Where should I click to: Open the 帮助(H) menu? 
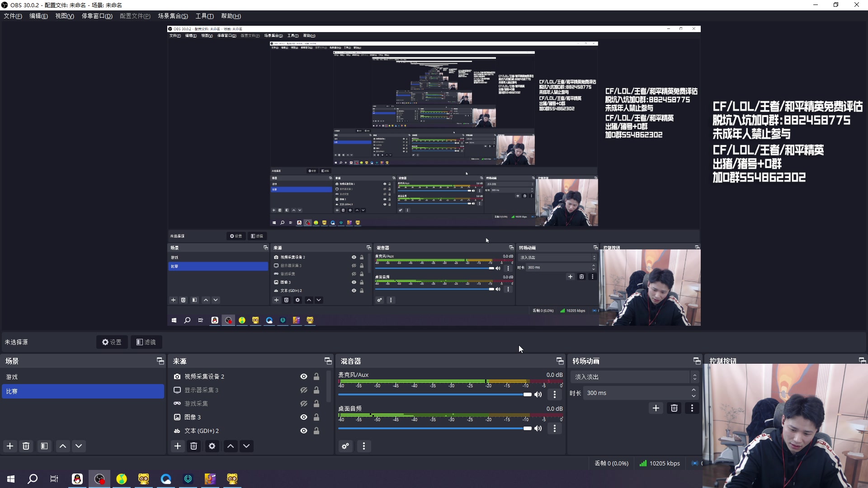[x=231, y=16]
